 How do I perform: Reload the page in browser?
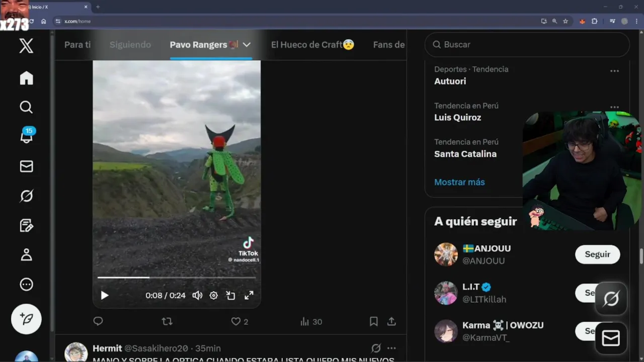(x=31, y=21)
